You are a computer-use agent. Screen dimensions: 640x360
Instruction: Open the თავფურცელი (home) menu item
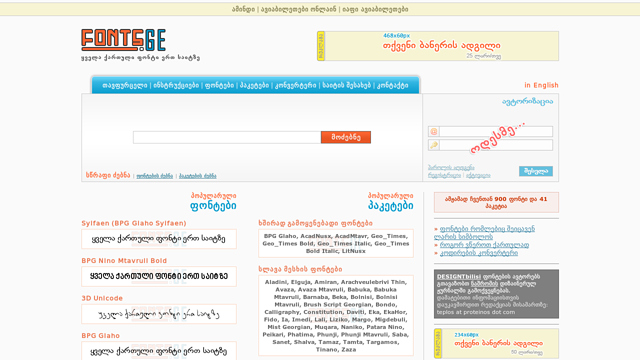[x=124, y=85]
